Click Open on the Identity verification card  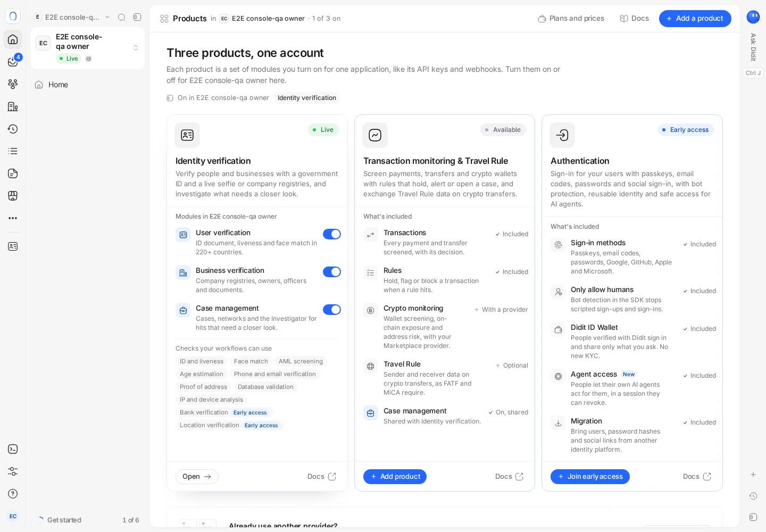[x=197, y=477]
